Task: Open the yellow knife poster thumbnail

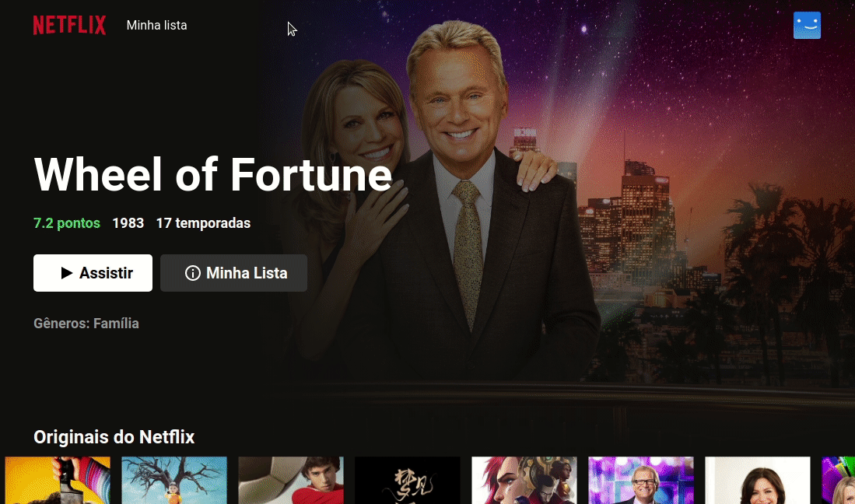Action: tap(58, 481)
